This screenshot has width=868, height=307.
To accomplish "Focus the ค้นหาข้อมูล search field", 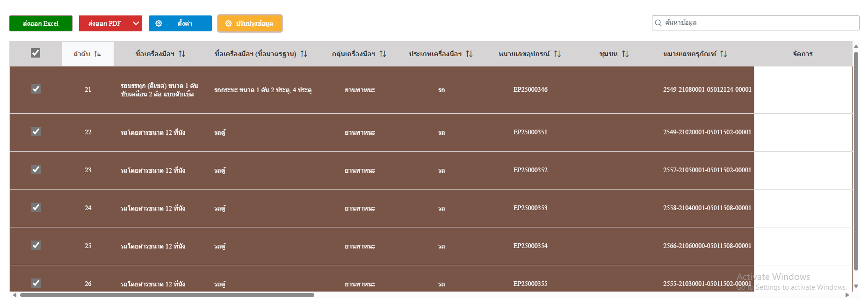I will point(755,23).
